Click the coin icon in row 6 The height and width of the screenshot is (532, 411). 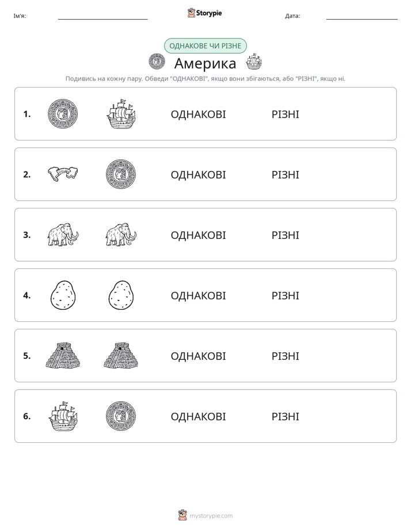(x=121, y=416)
